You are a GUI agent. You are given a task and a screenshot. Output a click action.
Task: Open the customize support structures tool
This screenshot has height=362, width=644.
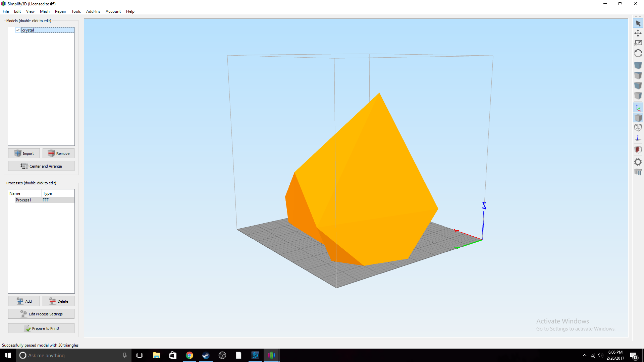tap(638, 172)
